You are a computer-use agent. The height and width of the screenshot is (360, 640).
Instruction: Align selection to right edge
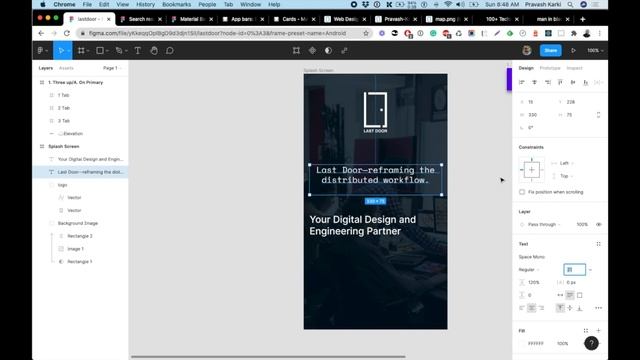point(547,82)
